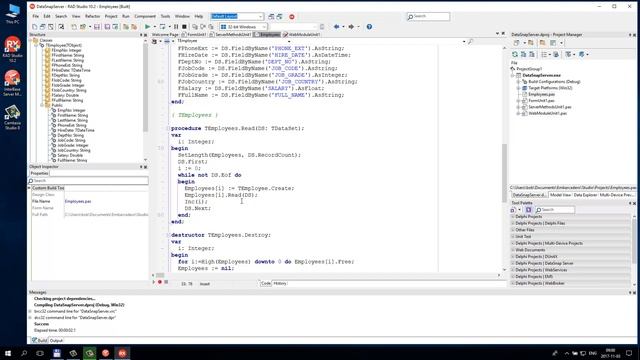Select ServerMethodsUnit1.pas in Project Manager
The width and height of the screenshot is (640, 360).
tap(549, 107)
